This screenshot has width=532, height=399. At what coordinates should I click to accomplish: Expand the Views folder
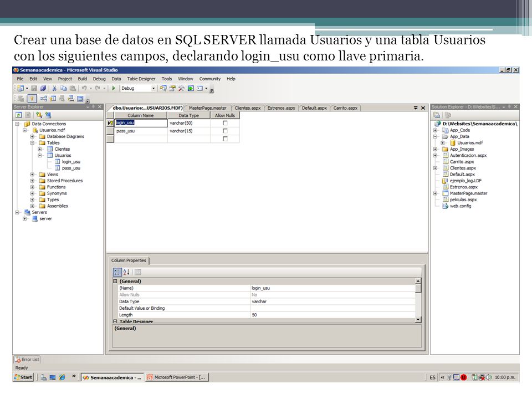click(32, 175)
